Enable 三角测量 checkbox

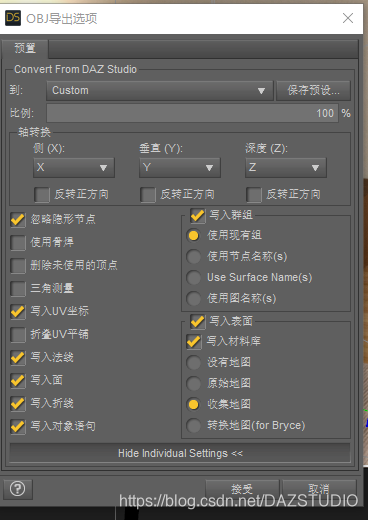click(x=18, y=289)
